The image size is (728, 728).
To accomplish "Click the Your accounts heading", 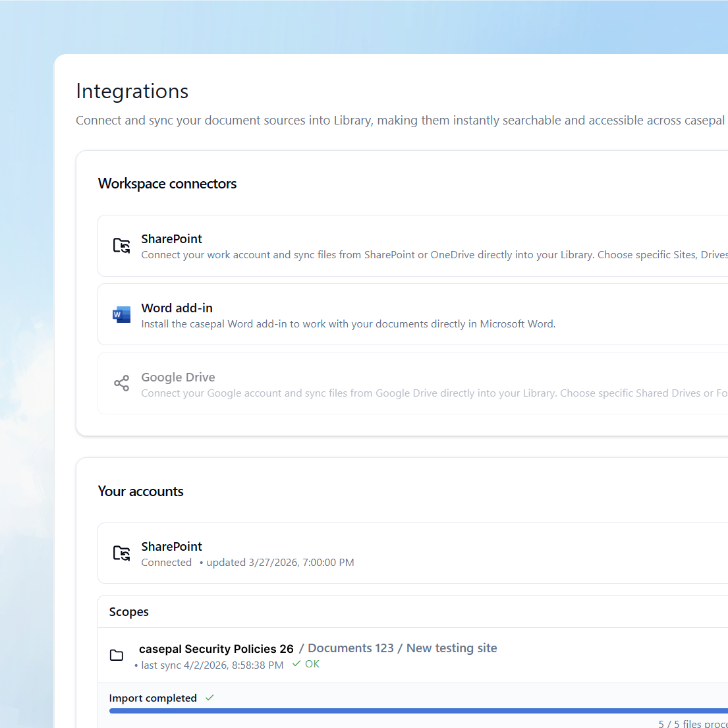I will pos(141,491).
